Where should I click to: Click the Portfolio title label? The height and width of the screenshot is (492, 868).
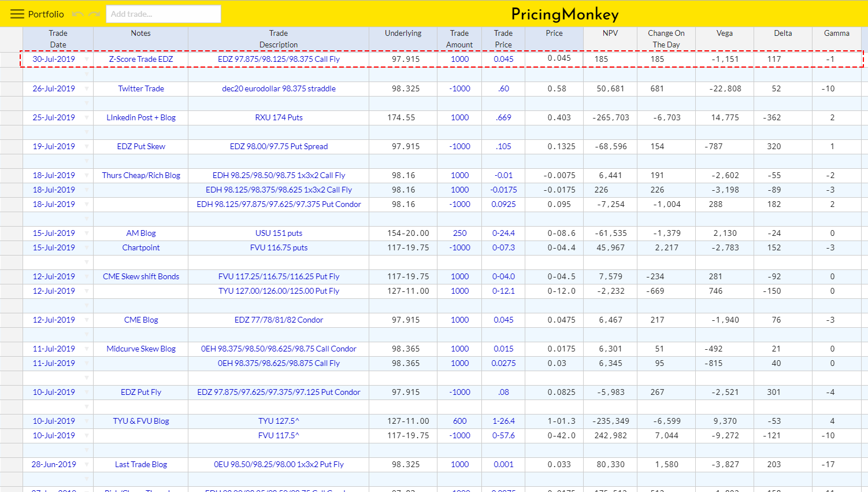coord(46,14)
